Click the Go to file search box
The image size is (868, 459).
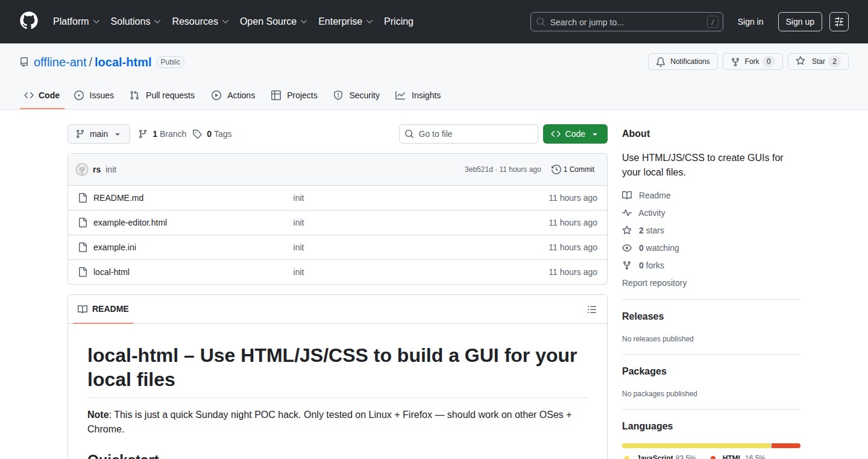[468, 134]
